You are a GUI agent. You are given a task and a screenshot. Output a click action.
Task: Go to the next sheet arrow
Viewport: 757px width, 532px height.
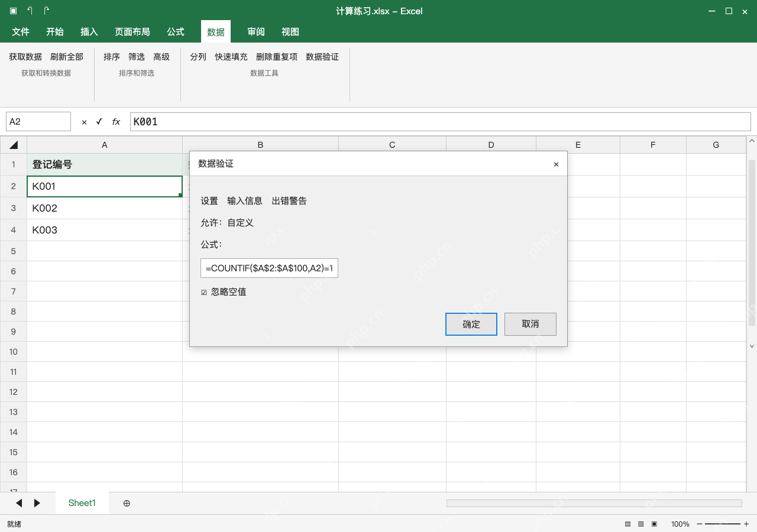[x=37, y=503]
